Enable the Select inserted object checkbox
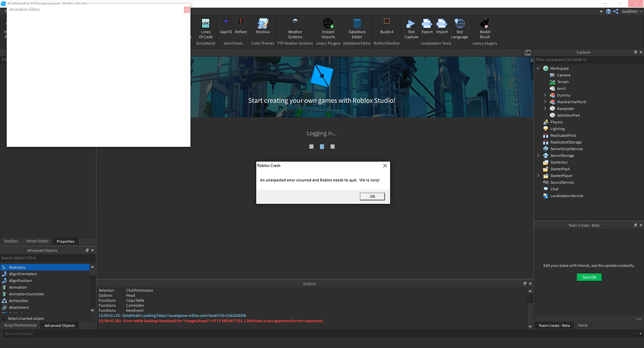The height and width of the screenshot is (348, 644). (x=4, y=319)
